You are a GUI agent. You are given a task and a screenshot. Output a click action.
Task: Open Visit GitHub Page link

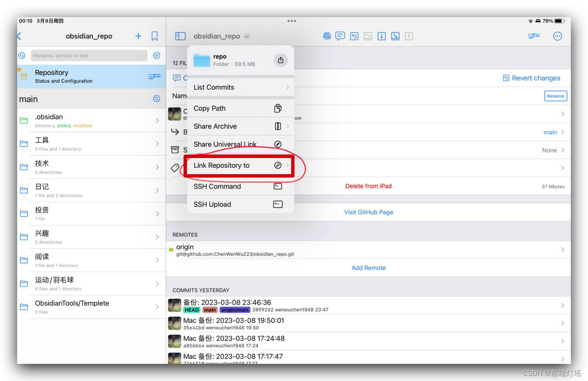[369, 212]
